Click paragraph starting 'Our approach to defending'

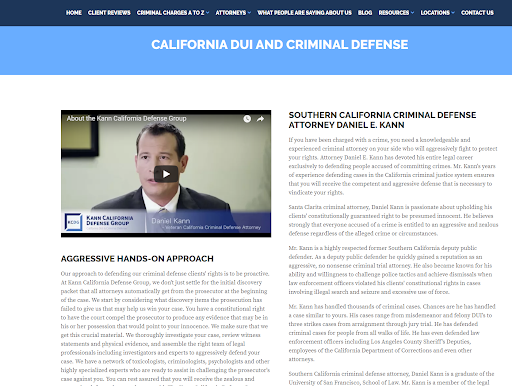click(165, 328)
